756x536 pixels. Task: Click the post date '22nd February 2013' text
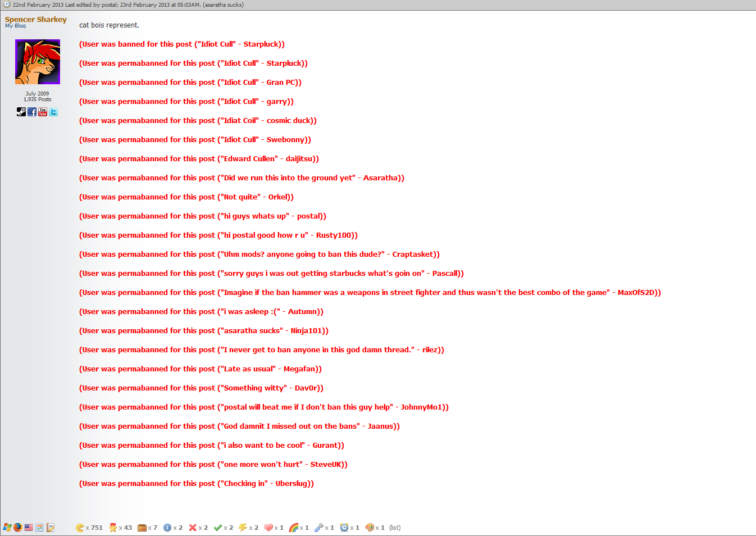click(38, 4)
